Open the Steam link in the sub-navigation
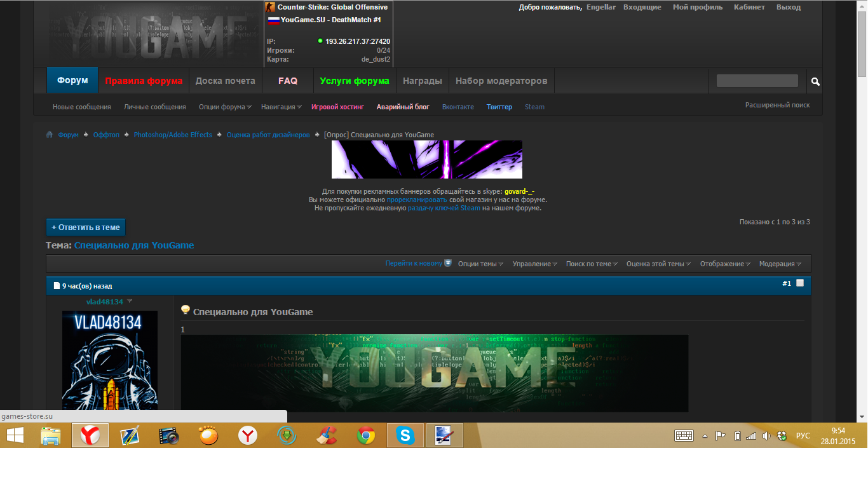Viewport: 868px width, 488px height. tap(534, 107)
